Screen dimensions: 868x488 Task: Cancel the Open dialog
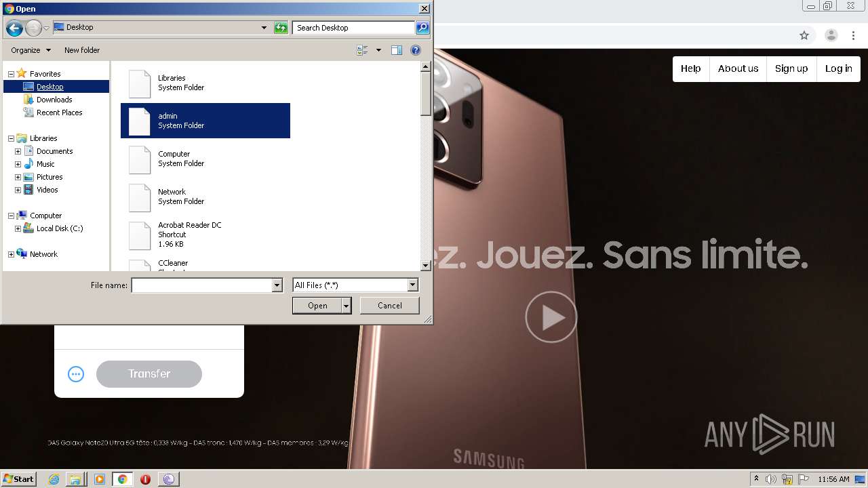389,306
